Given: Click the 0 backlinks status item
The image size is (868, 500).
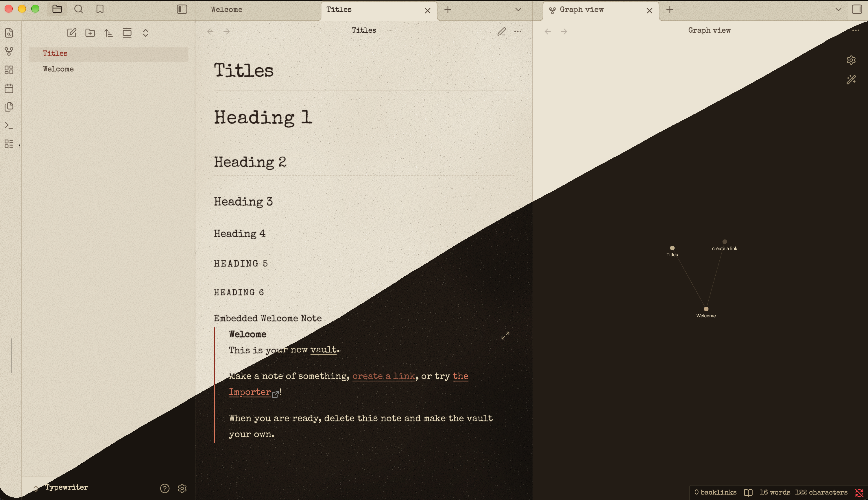Looking at the screenshot, I should [716, 492].
